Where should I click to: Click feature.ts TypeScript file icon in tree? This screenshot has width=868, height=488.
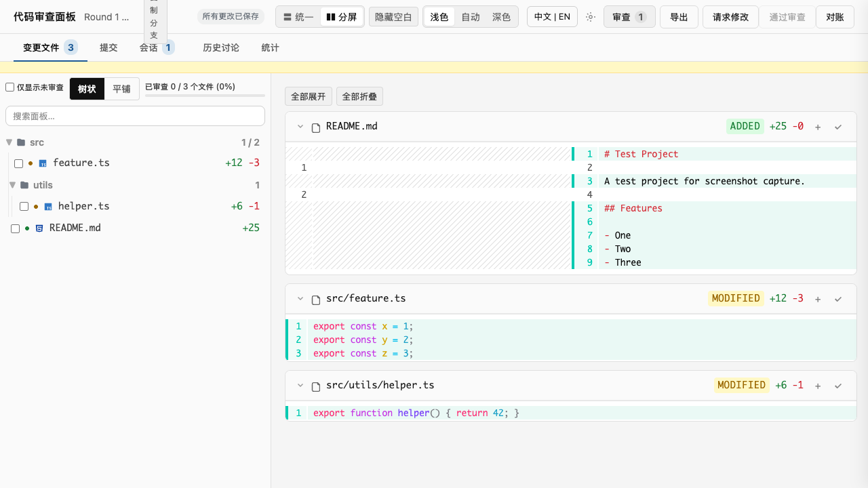[43, 163]
